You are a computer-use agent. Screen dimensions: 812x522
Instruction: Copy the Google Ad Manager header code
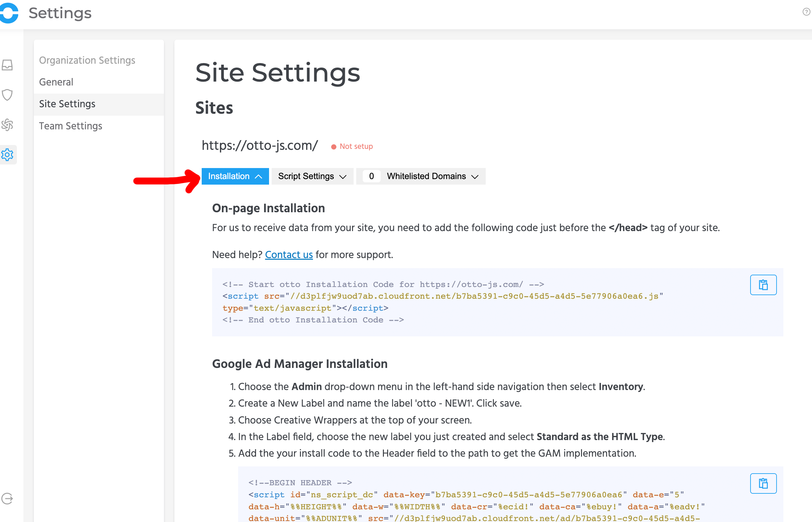click(763, 483)
